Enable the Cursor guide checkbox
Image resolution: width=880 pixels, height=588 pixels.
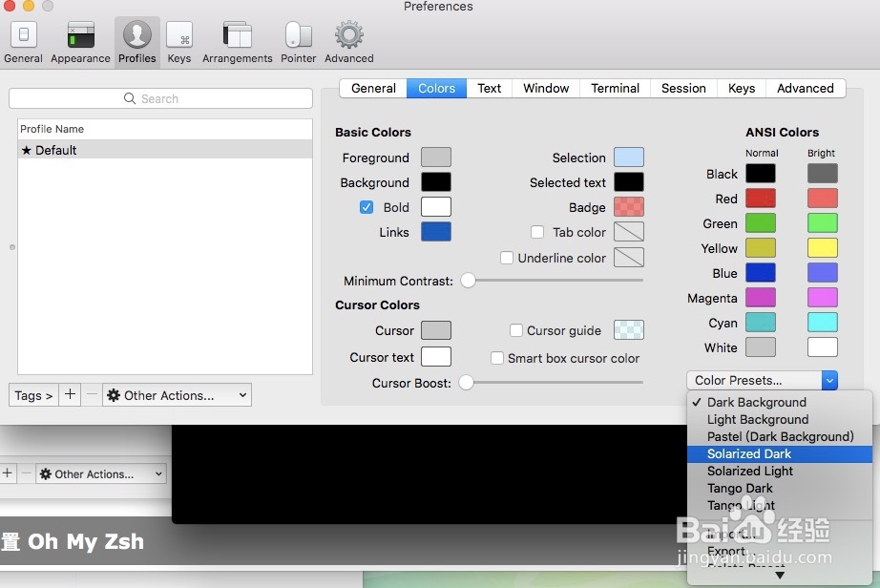click(515, 330)
